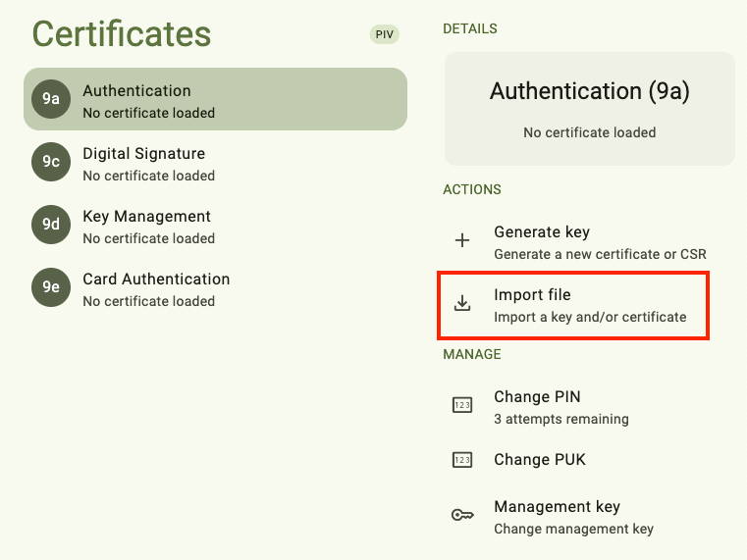
Task: Click the 123 icon beside Change PIN
Action: tap(462, 405)
